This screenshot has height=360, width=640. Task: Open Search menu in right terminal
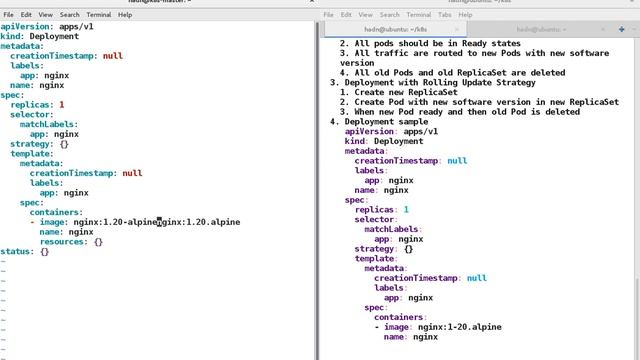tap(389, 15)
